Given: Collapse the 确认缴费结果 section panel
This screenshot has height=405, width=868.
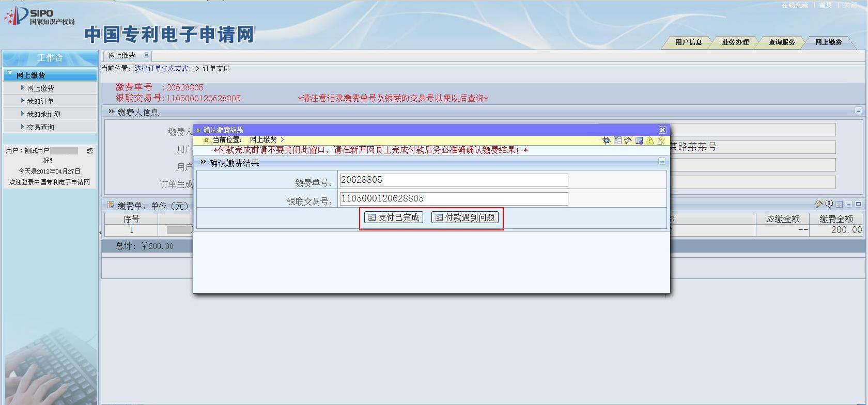Looking at the screenshot, I should coord(662,162).
